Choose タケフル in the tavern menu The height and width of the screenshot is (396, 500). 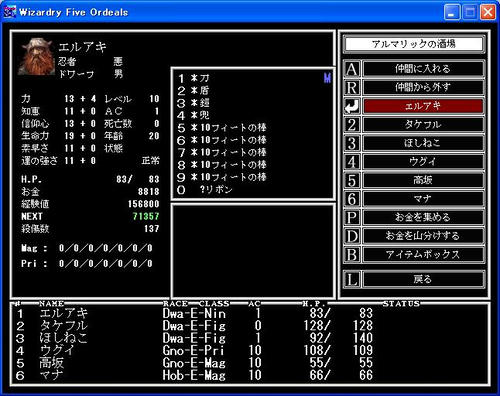tap(423, 125)
